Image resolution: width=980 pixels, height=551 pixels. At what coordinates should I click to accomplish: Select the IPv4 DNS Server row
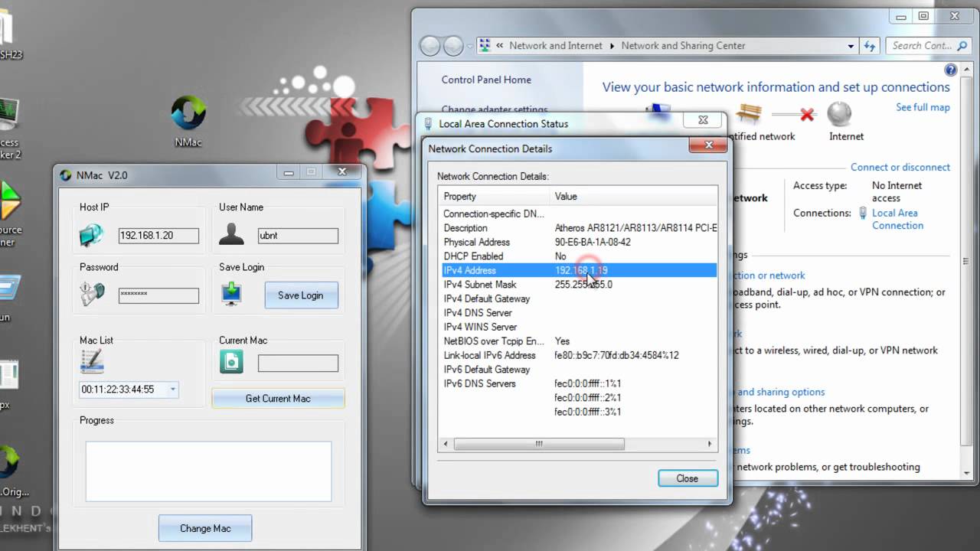pos(579,313)
